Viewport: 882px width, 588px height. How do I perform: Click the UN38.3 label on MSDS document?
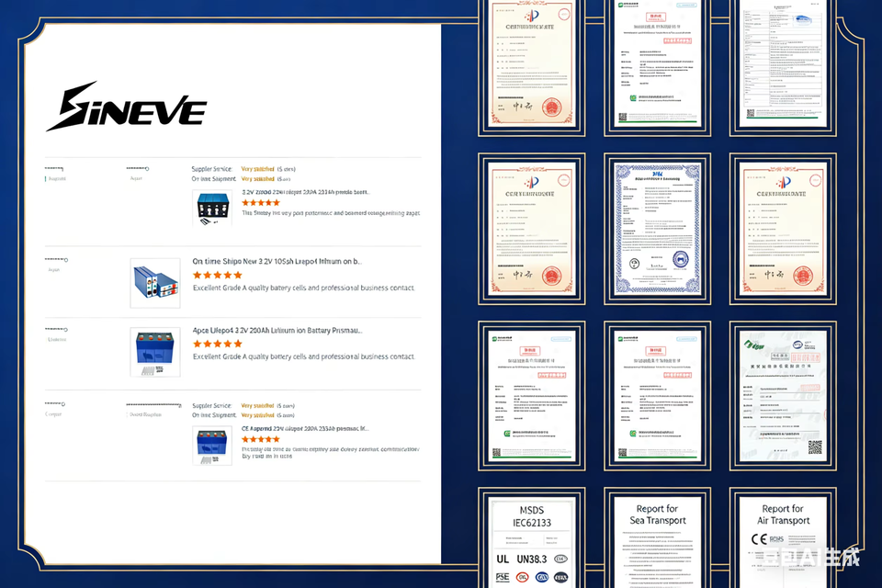point(532,560)
